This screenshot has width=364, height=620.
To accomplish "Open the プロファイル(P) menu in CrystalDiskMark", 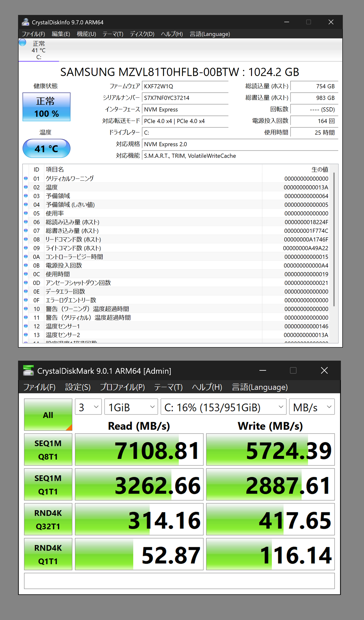I will [x=122, y=387].
